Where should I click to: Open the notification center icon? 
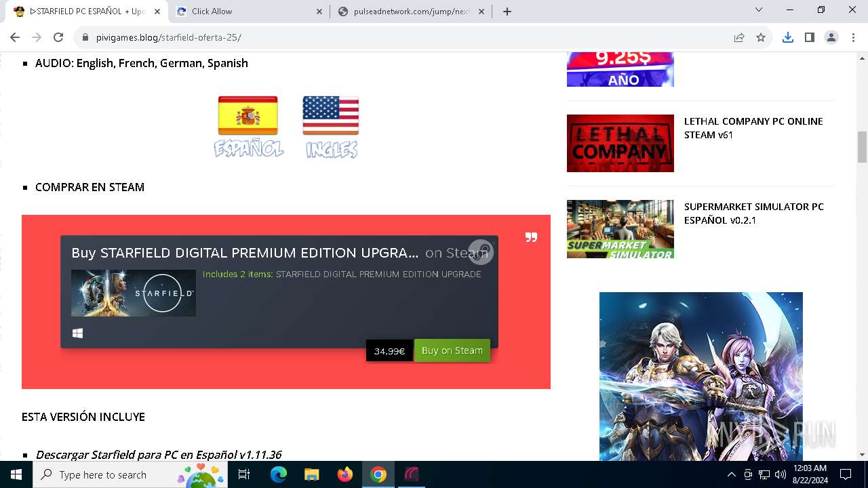(846, 474)
